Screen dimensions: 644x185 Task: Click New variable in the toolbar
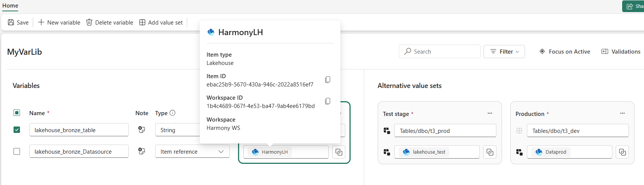(59, 23)
